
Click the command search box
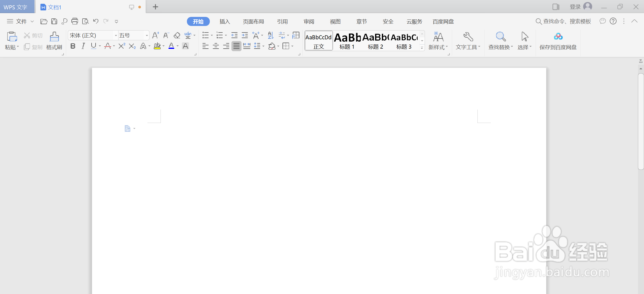tap(567, 21)
